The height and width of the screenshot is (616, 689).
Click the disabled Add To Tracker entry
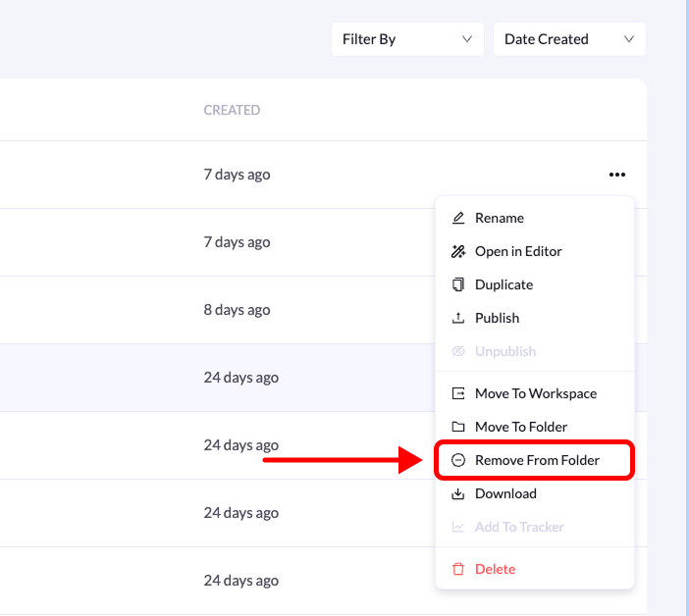tap(534, 527)
